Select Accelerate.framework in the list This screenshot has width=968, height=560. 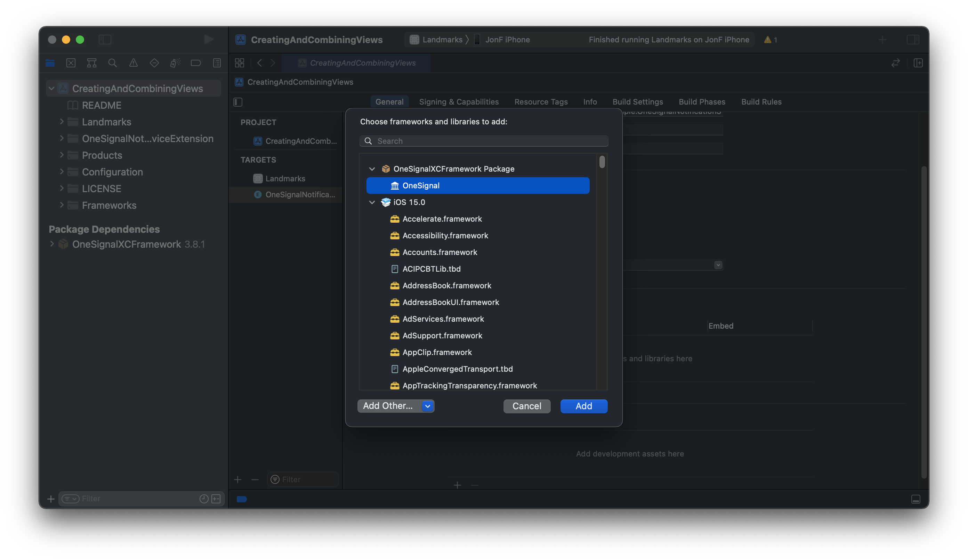pos(477,219)
